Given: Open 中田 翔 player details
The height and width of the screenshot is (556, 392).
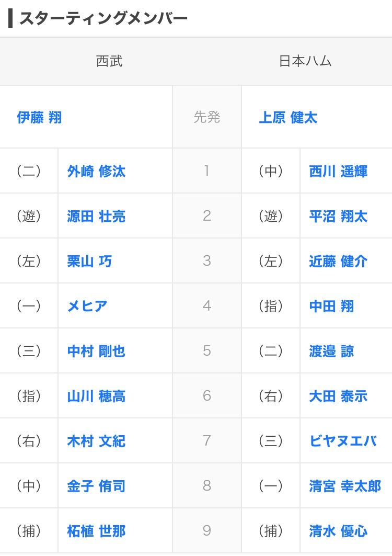Looking at the screenshot, I should [331, 307].
